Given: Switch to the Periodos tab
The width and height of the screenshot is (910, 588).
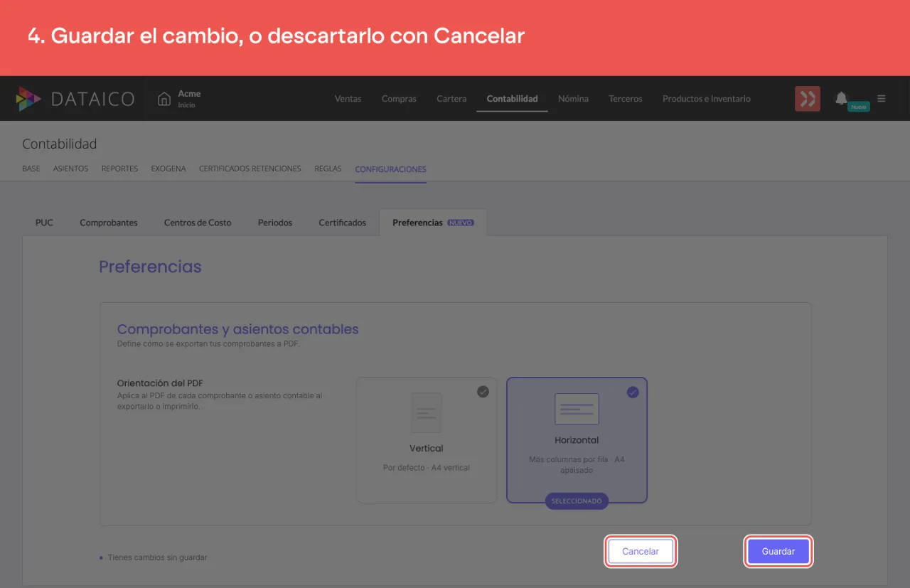Looking at the screenshot, I should (x=275, y=223).
